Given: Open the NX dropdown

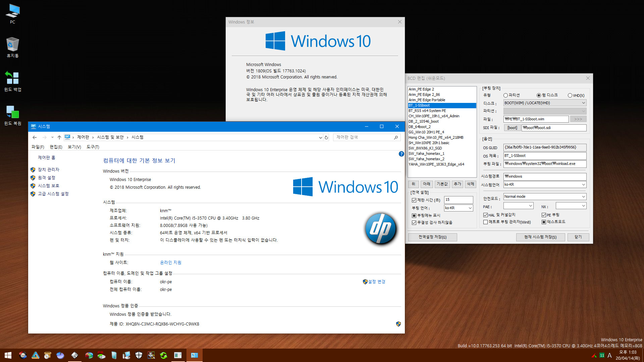Looking at the screenshot, I should [571, 206].
